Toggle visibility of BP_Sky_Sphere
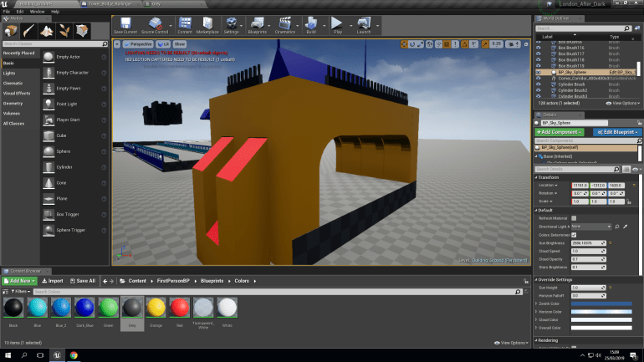This screenshot has height=362, width=644. tap(539, 72)
